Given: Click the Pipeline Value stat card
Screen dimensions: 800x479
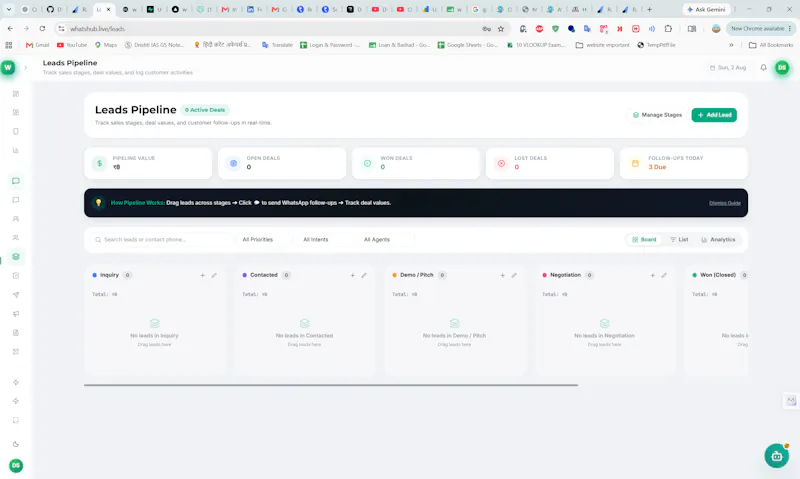Looking at the screenshot, I should point(148,163).
